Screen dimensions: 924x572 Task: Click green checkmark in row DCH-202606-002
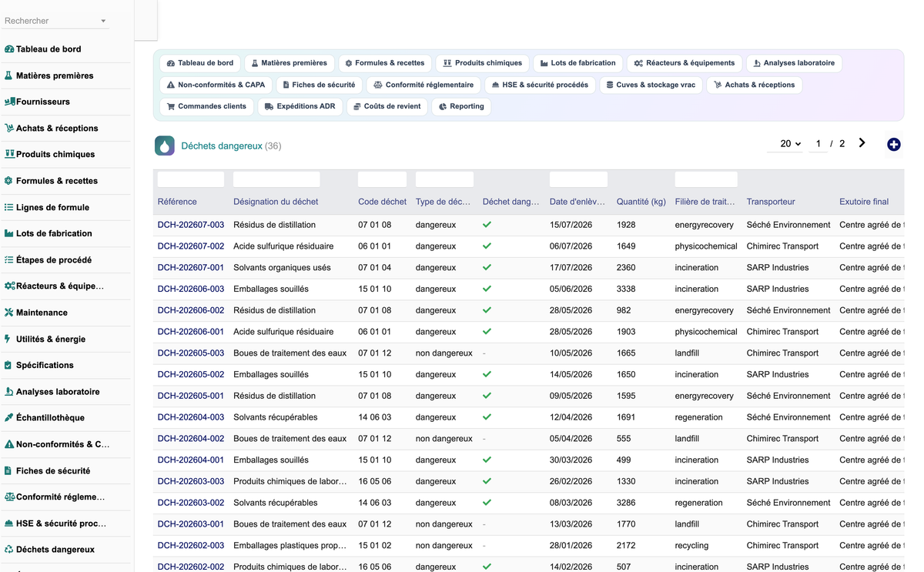(487, 310)
